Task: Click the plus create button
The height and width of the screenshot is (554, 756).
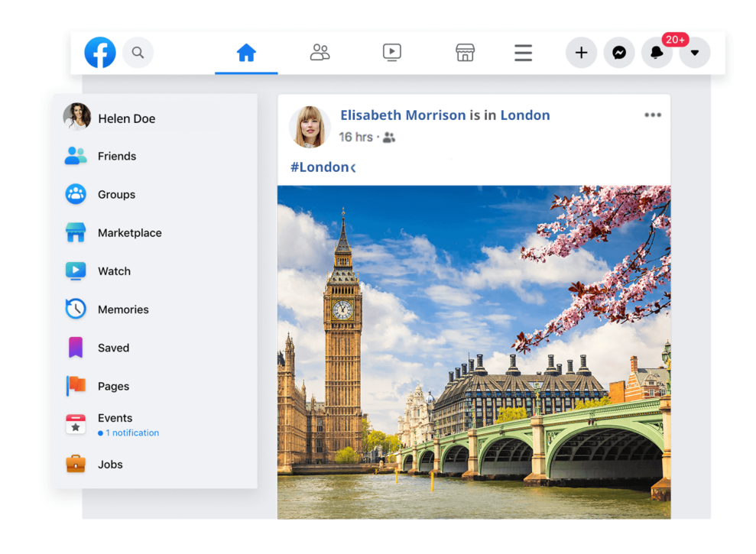Action: [x=581, y=53]
